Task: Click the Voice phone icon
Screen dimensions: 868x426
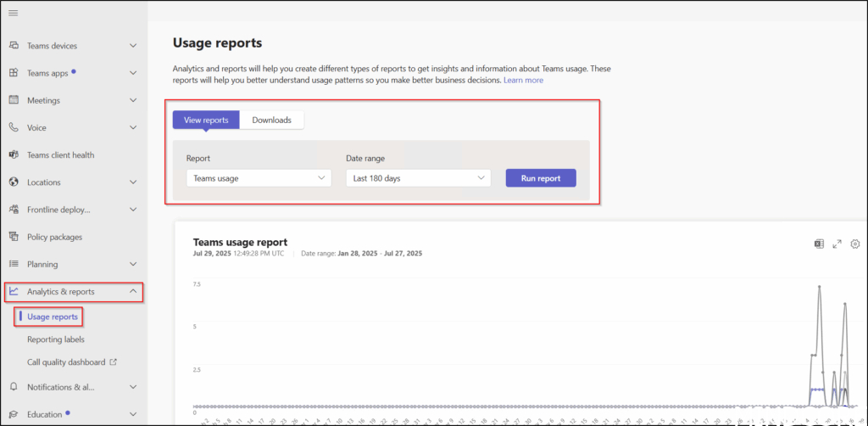Action: [x=14, y=127]
